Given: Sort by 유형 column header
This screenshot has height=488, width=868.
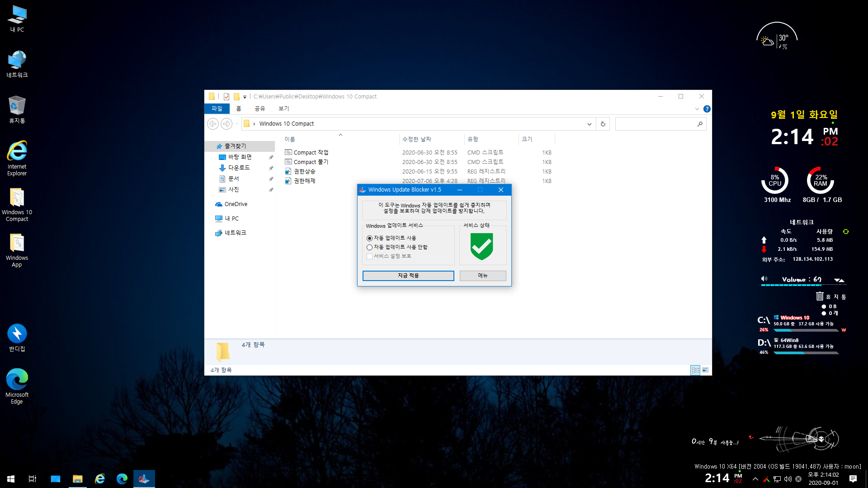Looking at the screenshot, I should [491, 139].
